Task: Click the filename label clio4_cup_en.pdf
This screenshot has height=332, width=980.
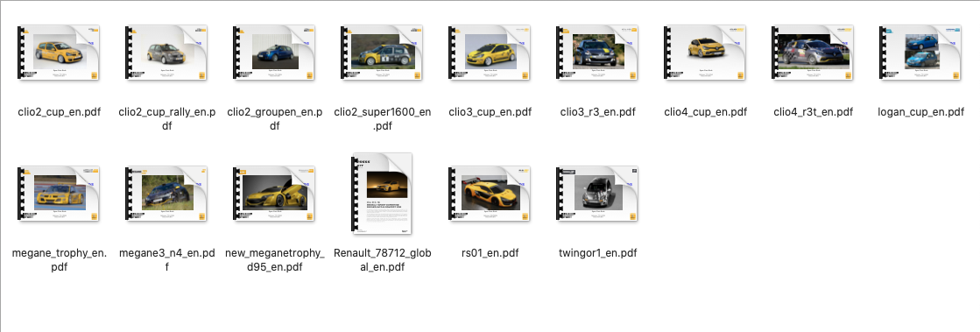Action: pos(706,112)
